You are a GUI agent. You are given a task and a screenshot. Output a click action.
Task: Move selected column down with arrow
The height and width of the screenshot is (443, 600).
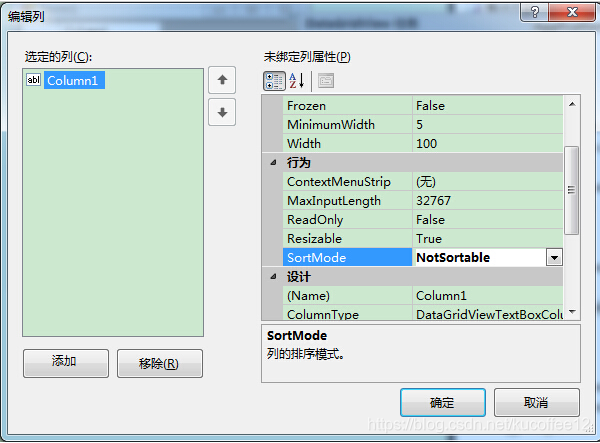pos(222,112)
